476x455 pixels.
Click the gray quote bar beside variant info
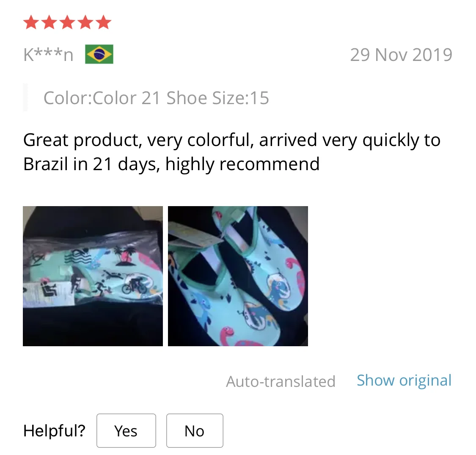click(25, 97)
